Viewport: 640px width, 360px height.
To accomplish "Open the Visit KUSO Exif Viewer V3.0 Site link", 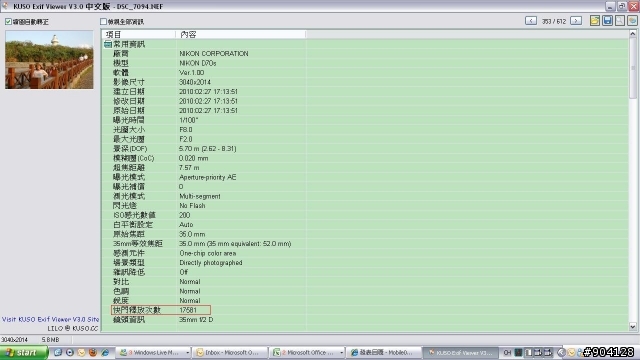I will point(51,319).
